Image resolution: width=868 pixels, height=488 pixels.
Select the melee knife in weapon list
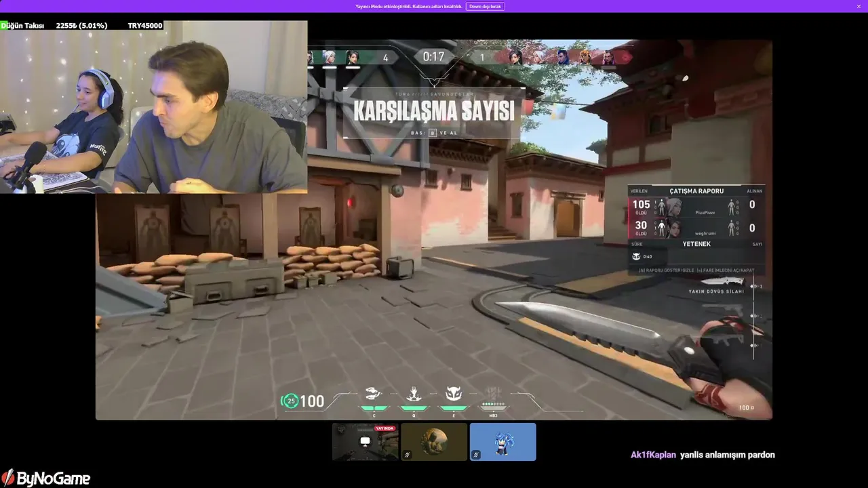coord(722,281)
